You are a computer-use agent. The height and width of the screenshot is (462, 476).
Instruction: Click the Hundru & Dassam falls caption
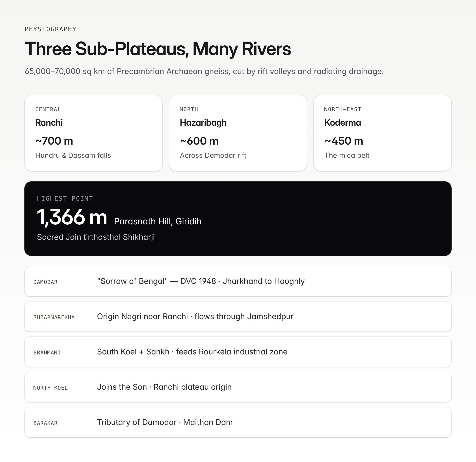click(x=73, y=155)
